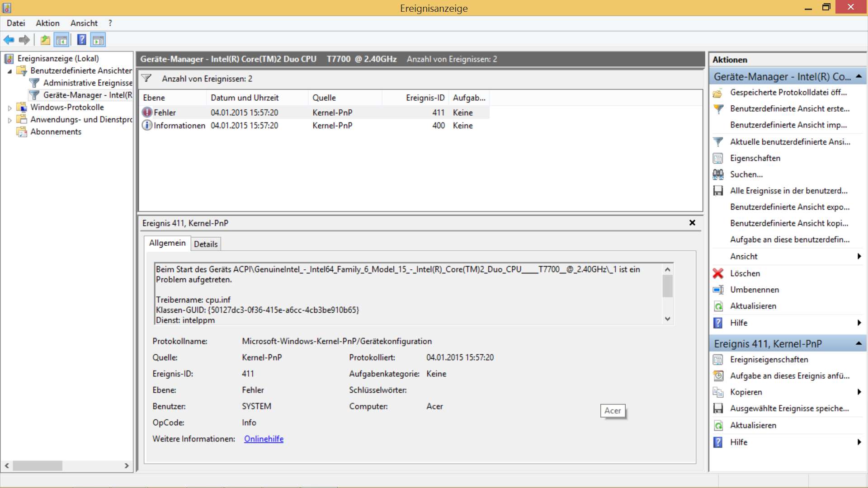Click the Forward arrow toolbar icon

pyautogui.click(x=24, y=40)
